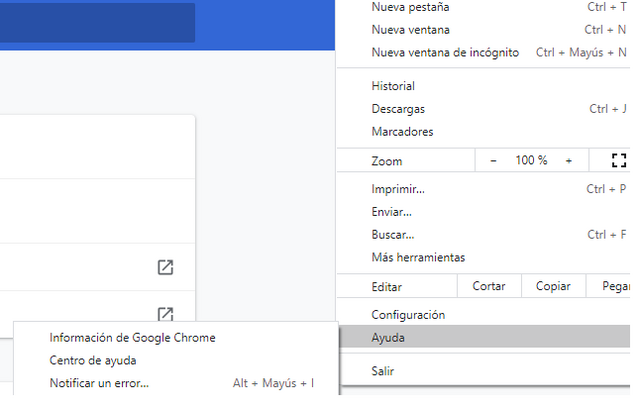This screenshot has height=408, width=640.
Task: Select Notificar un error... item
Action: pos(176,384)
